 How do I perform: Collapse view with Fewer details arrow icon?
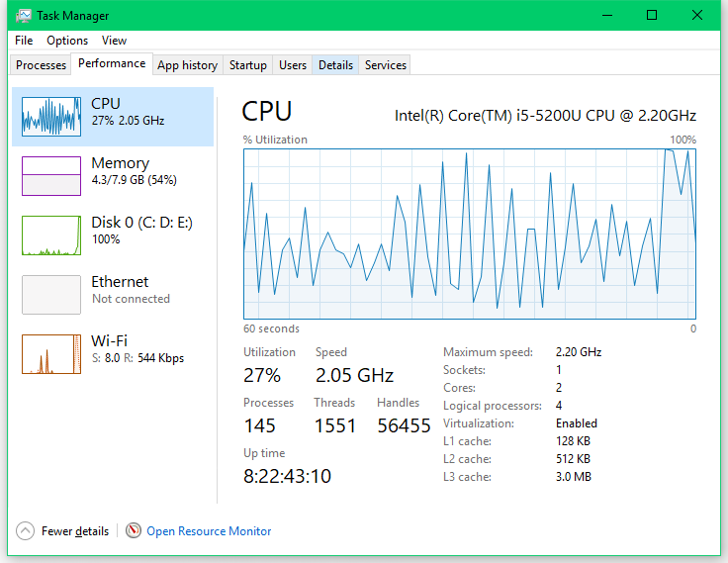point(25,530)
